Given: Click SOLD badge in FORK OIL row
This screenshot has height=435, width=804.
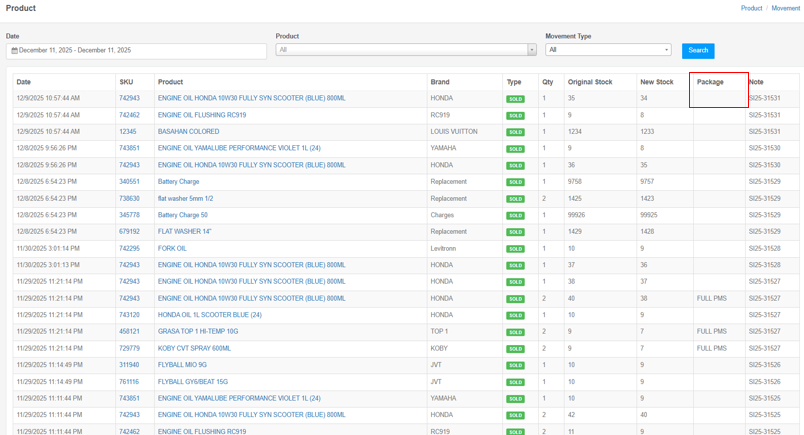Looking at the screenshot, I should (515, 249).
